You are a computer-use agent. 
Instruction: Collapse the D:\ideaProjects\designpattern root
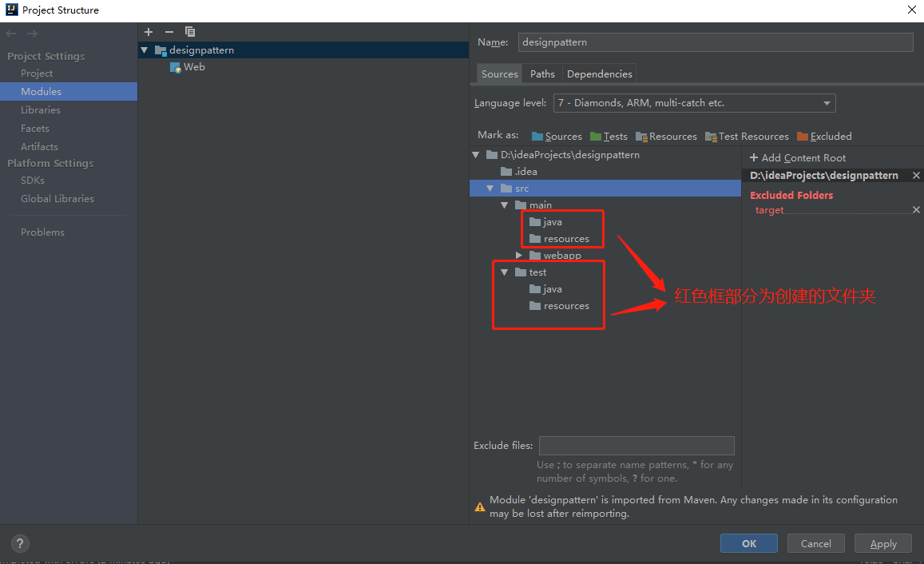click(475, 155)
